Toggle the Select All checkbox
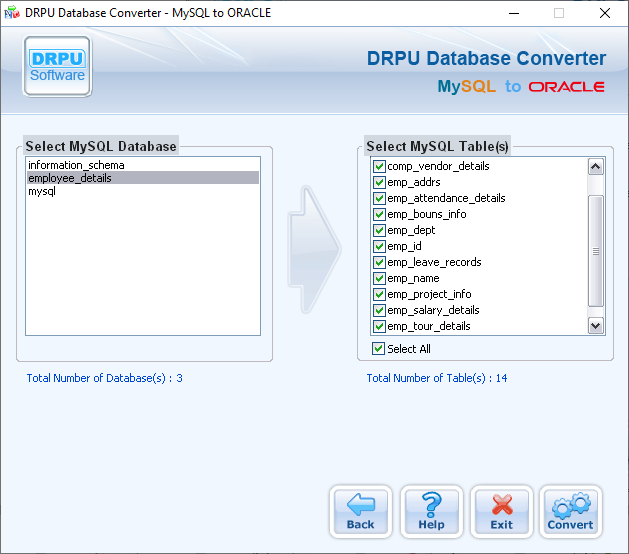The image size is (629, 554). [378, 349]
